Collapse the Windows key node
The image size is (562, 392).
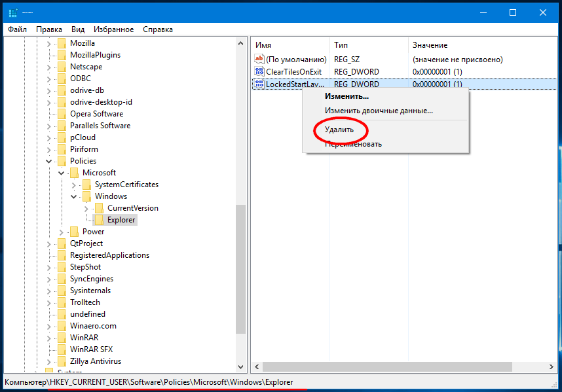[73, 196]
